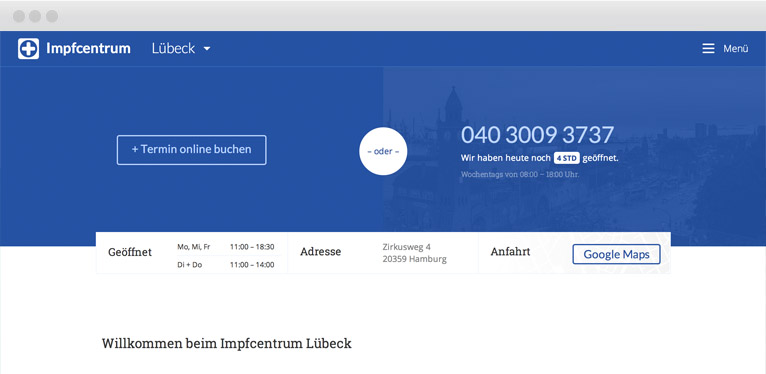Click the Adresse section label
Screen dimensions: 766x374
point(320,252)
